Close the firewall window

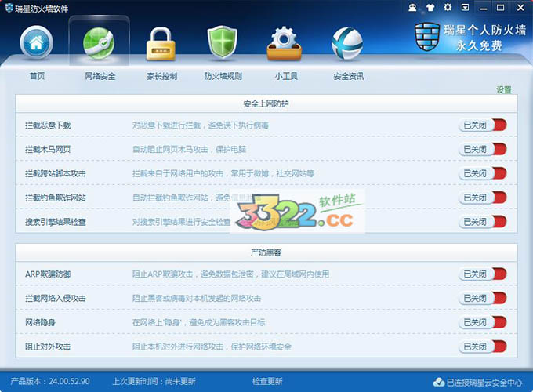tap(520, 8)
